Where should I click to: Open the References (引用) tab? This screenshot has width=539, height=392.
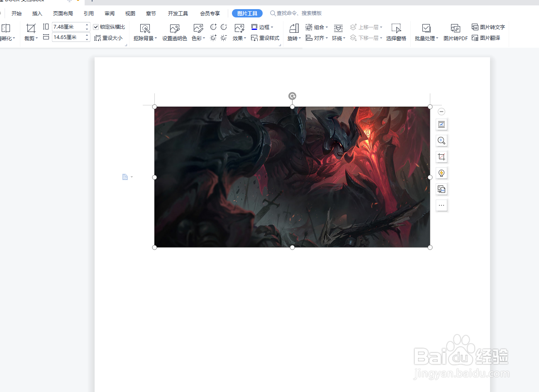click(89, 13)
